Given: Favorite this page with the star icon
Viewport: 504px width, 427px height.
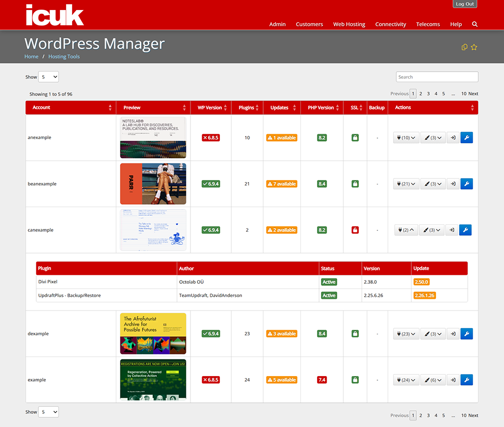Looking at the screenshot, I should (x=474, y=47).
